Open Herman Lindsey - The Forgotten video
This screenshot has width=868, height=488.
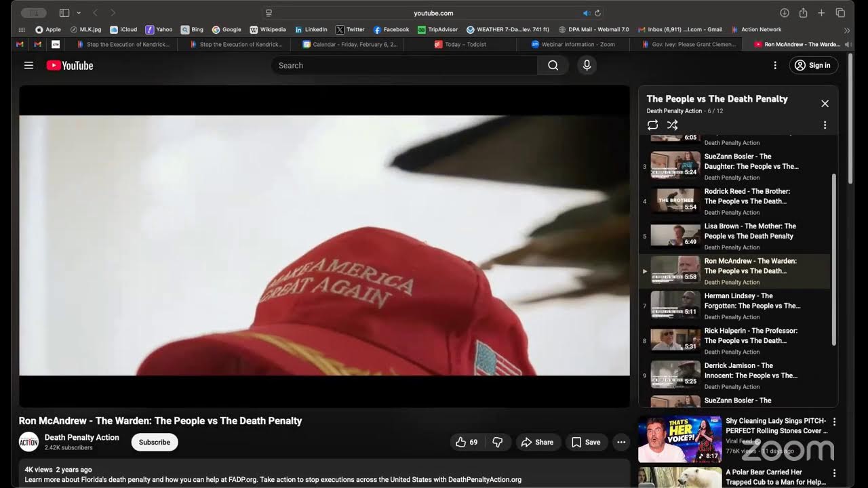click(734, 305)
